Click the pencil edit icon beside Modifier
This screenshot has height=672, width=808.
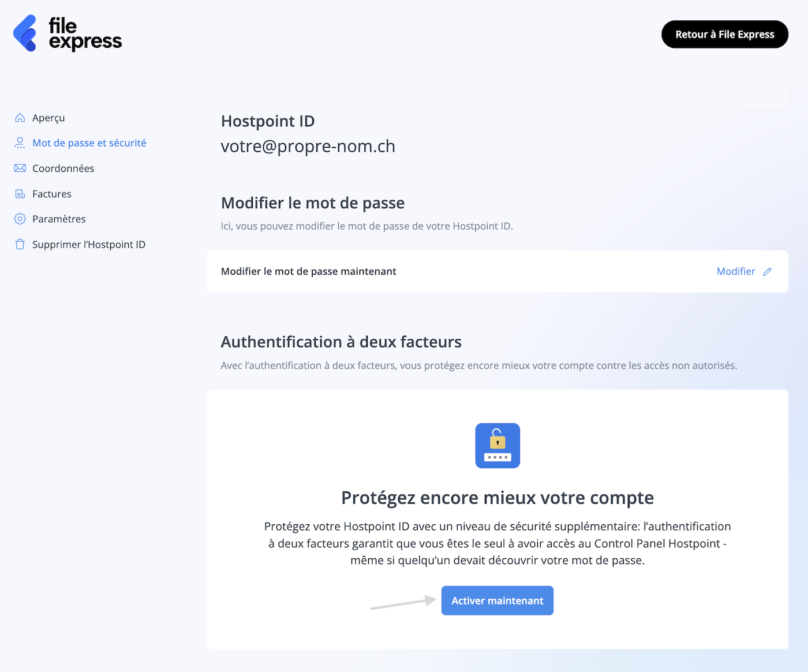click(767, 272)
